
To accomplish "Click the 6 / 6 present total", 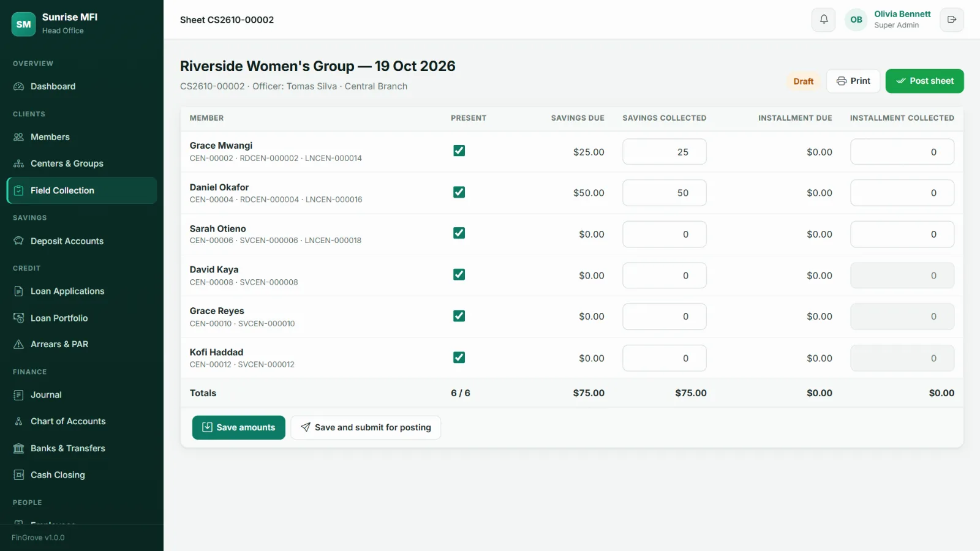I will point(461,393).
